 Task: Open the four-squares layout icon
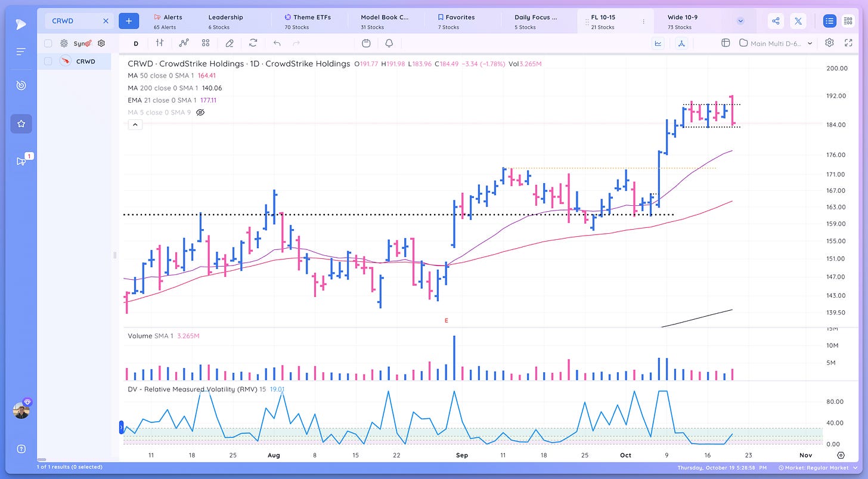coord(206,43)
